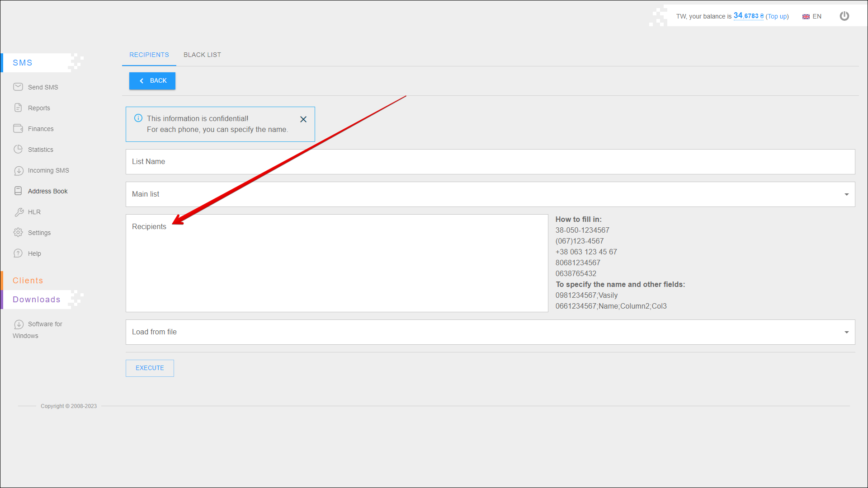Dismiss the confidential information notice
The image size is (868, 488).
(303, 119)
